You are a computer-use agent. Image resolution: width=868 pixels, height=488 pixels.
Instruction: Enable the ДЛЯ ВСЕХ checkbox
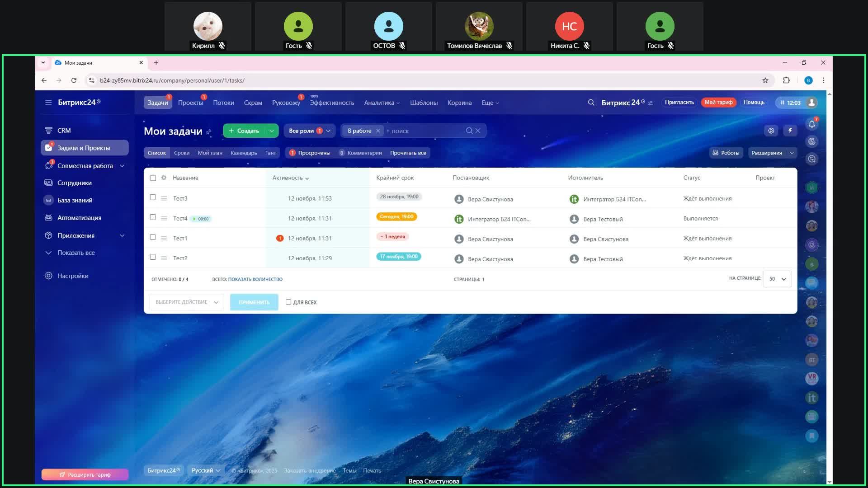pos(288,302)
